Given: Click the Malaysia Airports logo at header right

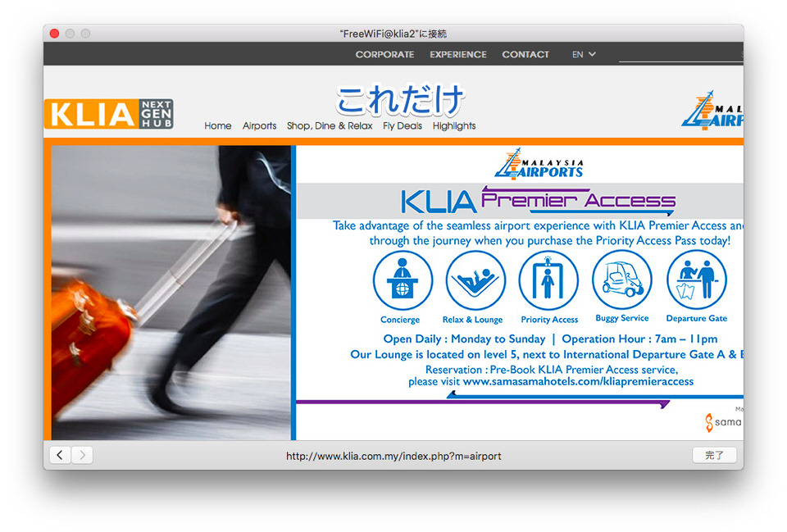Looking at the screenshot, I should pos(712,111).
